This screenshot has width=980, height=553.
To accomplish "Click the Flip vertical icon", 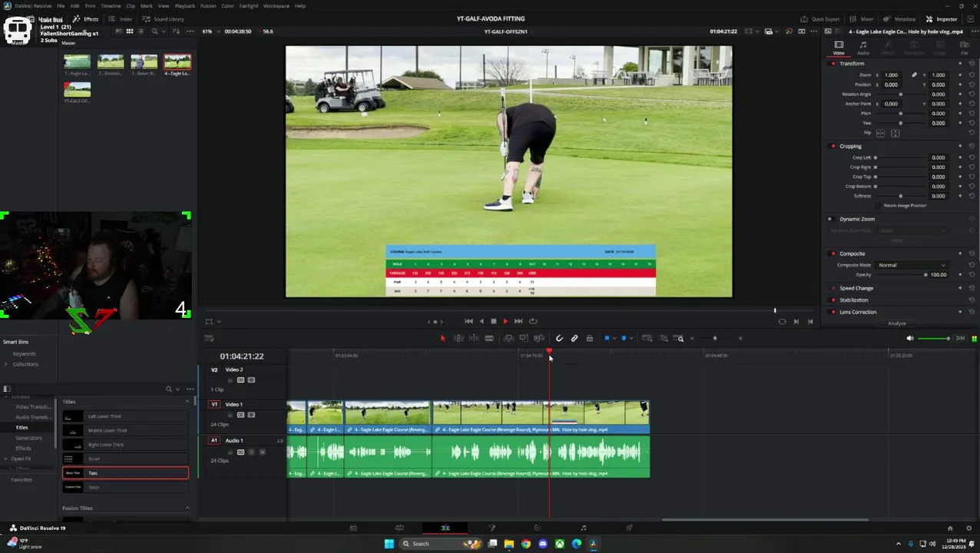I will 895,133.
